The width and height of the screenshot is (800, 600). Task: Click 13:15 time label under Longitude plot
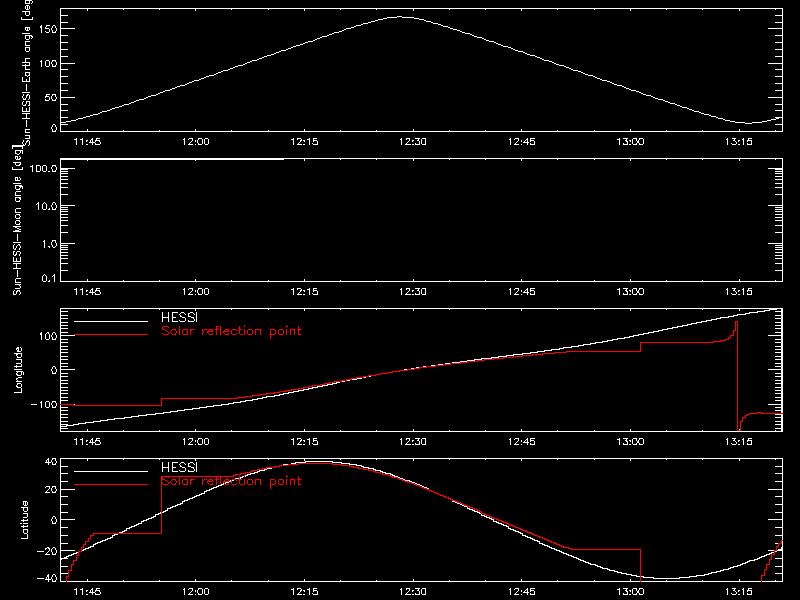click(738, 441)
